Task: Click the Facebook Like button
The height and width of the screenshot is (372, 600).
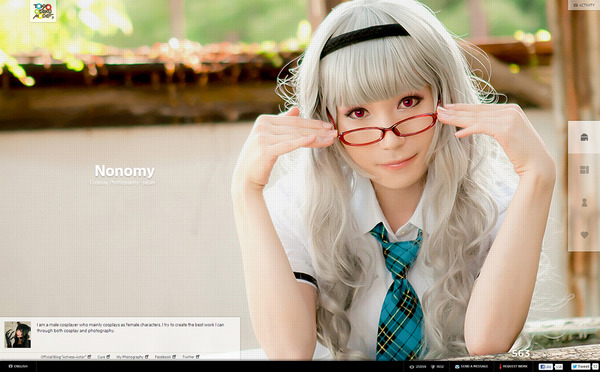Action: [546, 367]
